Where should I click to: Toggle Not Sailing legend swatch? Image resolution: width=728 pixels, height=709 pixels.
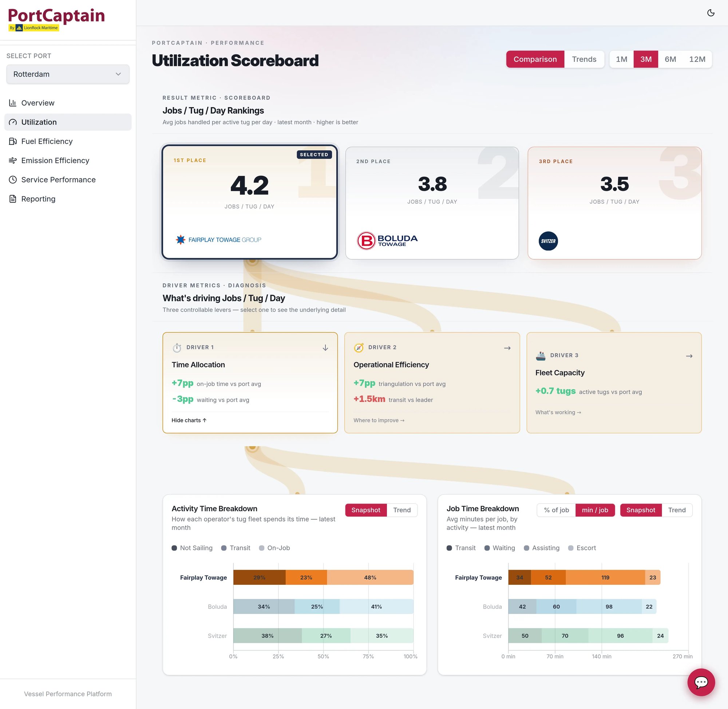click(x=174, y=548)
